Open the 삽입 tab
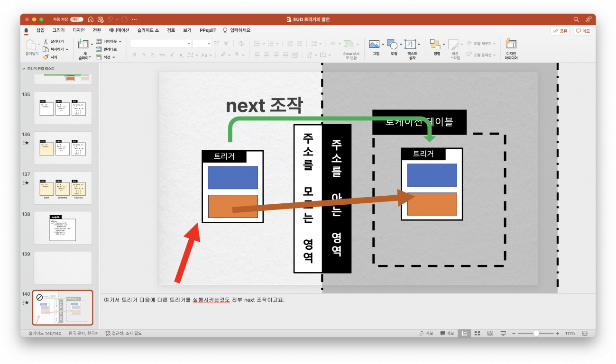 [40, 30]
